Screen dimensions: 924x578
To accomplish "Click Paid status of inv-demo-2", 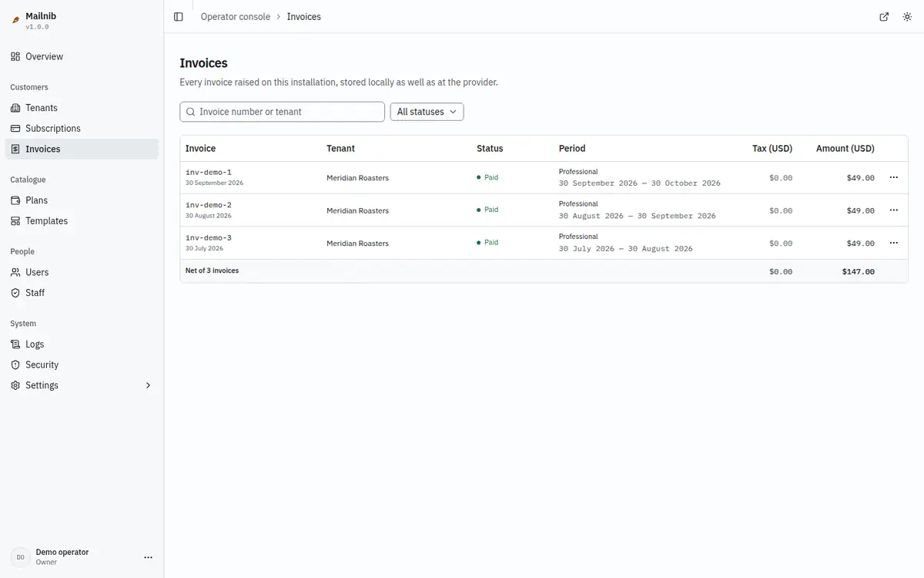I will (487, 210).
